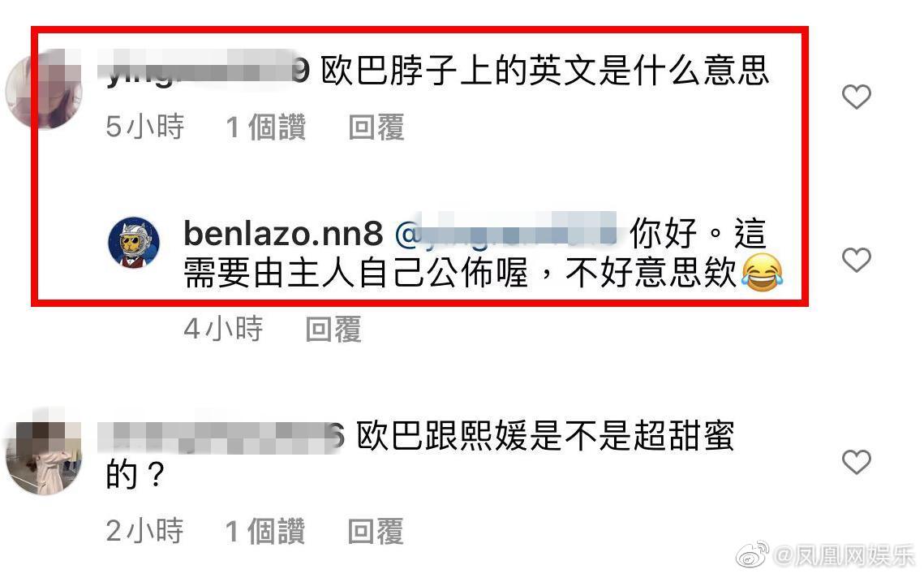Click the 4小時 timestamp under the reply
Viewport: 924px width, 578px height.
[x=223, y=329]
